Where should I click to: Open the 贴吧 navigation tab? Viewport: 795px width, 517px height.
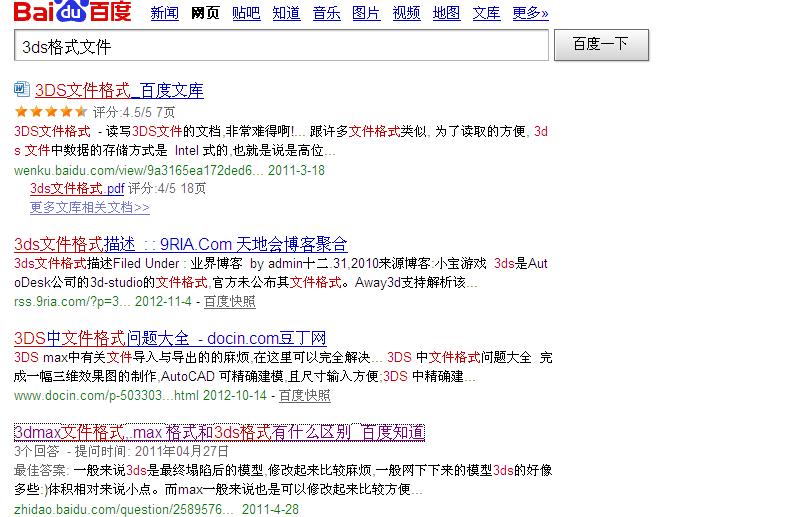[246, 13]
